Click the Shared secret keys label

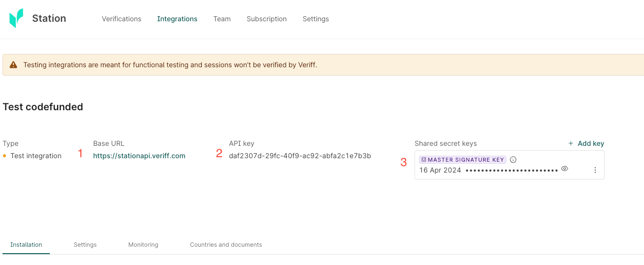[446, 143]
